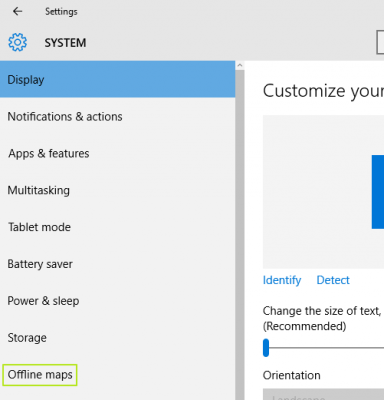This screenshot has width=384, height=400.
Task: Go back using the arrow icon
Action: (17, 11)
